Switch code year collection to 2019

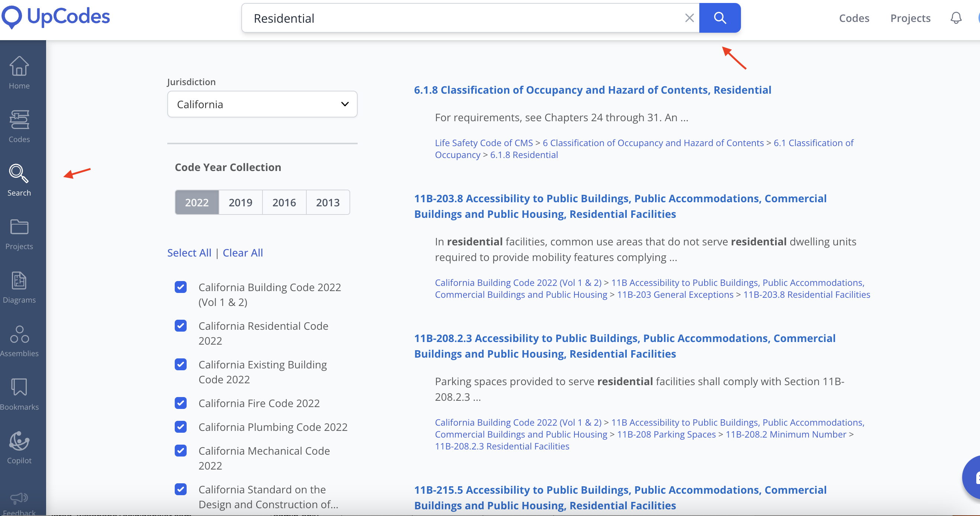pyautogui.click(x=241, y=202)
